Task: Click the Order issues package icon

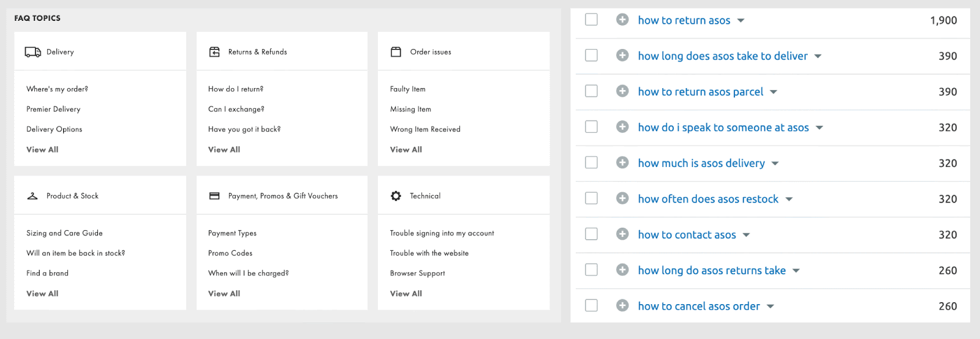Action: 396,52
